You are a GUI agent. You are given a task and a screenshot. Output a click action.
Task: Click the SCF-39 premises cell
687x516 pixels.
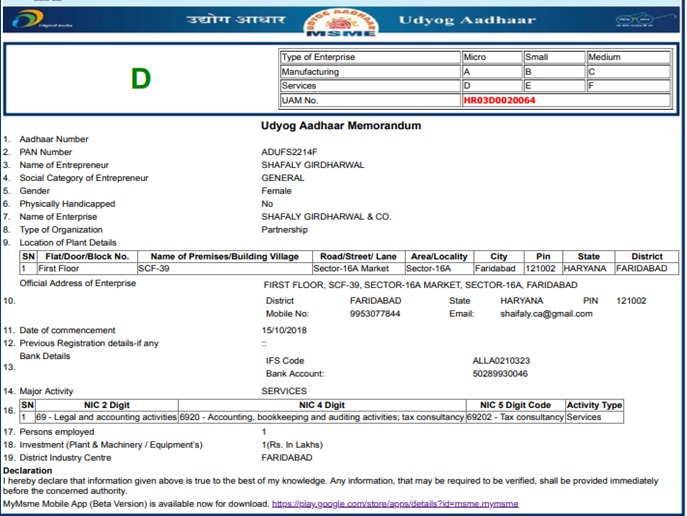click(x=225, y=269)
